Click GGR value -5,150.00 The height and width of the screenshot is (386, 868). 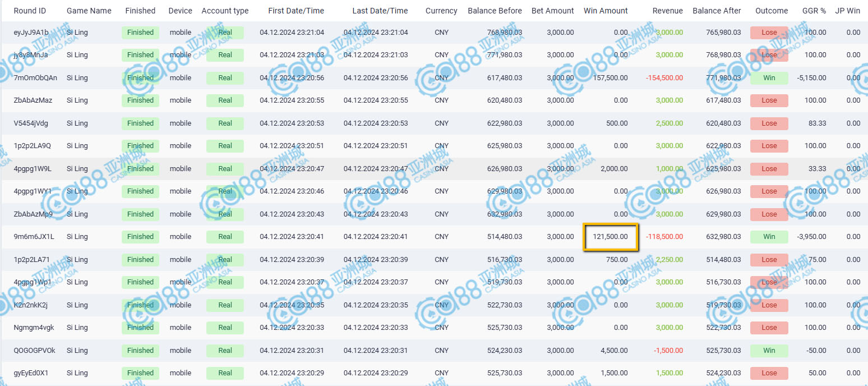[x=811, y=78]
